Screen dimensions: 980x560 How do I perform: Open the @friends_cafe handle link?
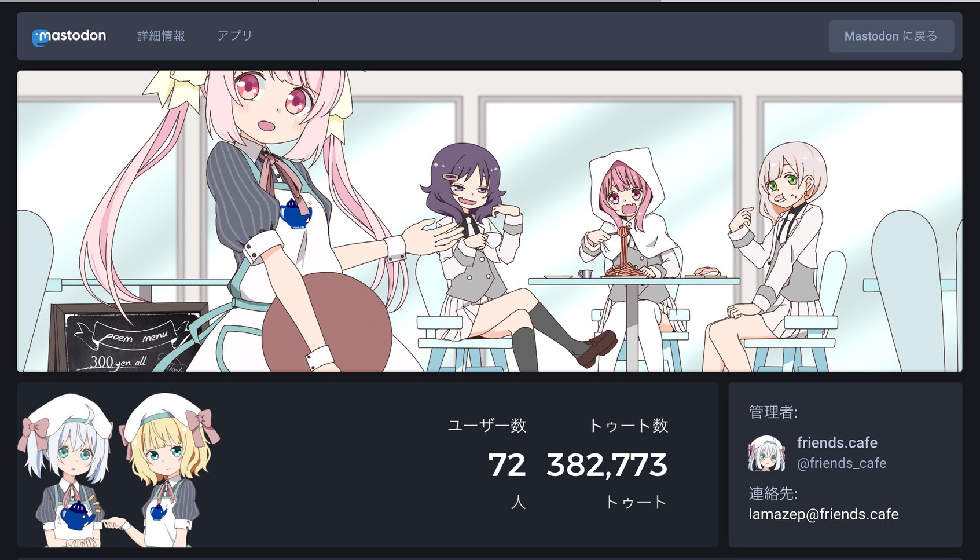[842, 463]
